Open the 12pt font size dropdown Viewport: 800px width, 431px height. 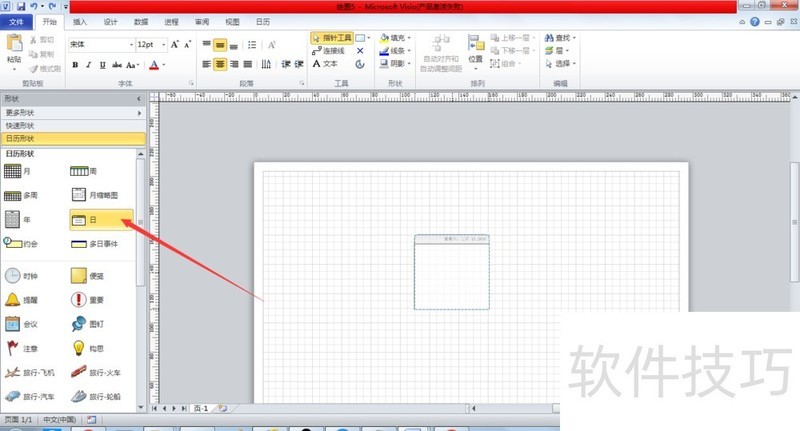(x=163, y=44)
